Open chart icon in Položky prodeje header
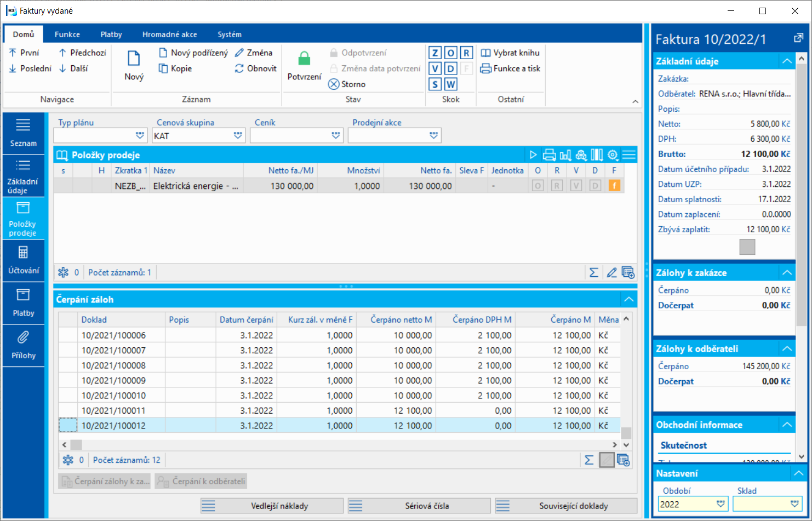812x521 pixels. pos(565,155)
